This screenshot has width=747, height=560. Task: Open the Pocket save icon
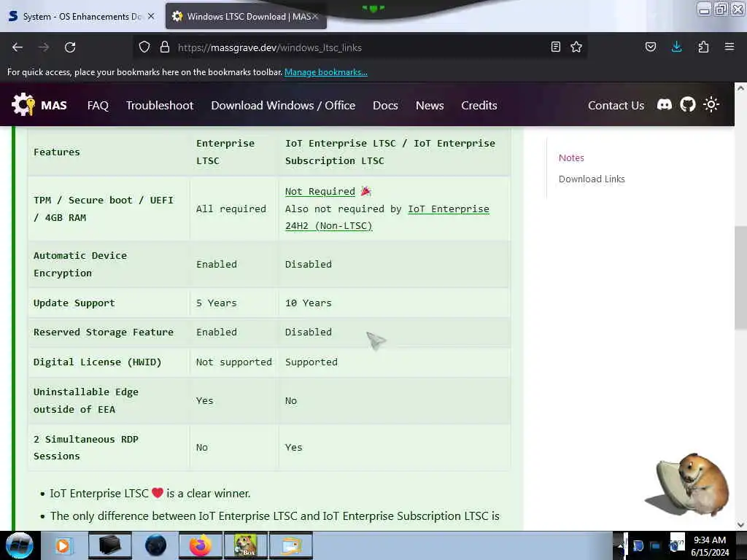(651, 47)
